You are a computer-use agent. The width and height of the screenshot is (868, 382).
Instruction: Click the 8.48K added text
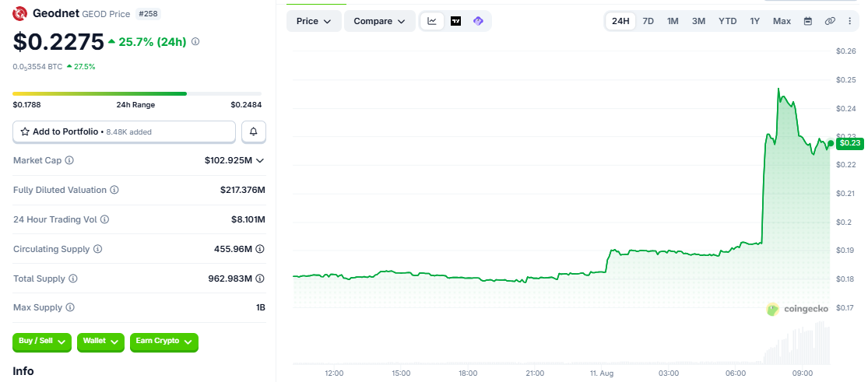[x=128, y=131]
